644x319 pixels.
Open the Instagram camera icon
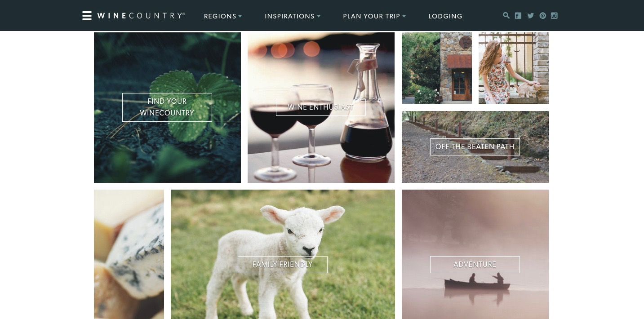point(555,16)
